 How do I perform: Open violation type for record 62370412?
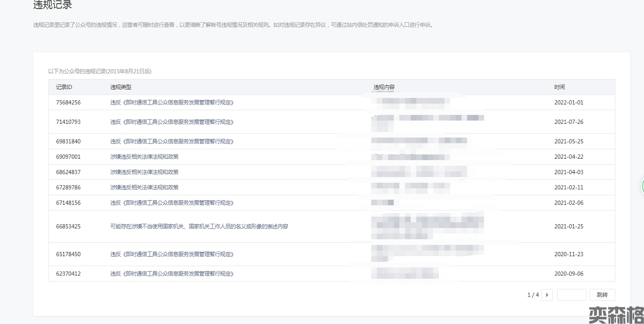click(172, 274)
